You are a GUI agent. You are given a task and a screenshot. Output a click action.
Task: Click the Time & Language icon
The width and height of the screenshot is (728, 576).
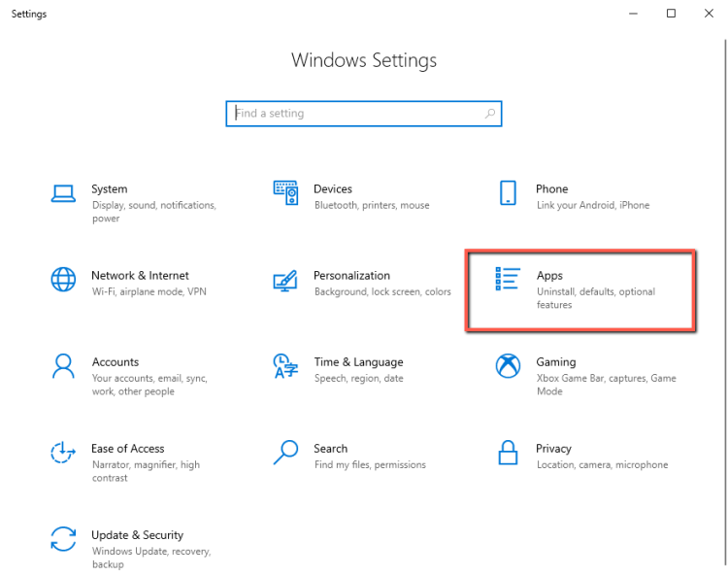click(285, 366)
